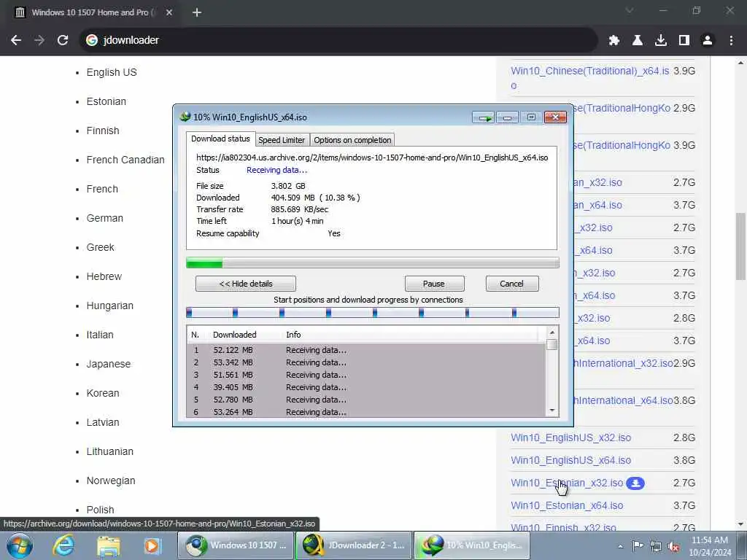Toggle the browser side panel icon

[684, 41]
